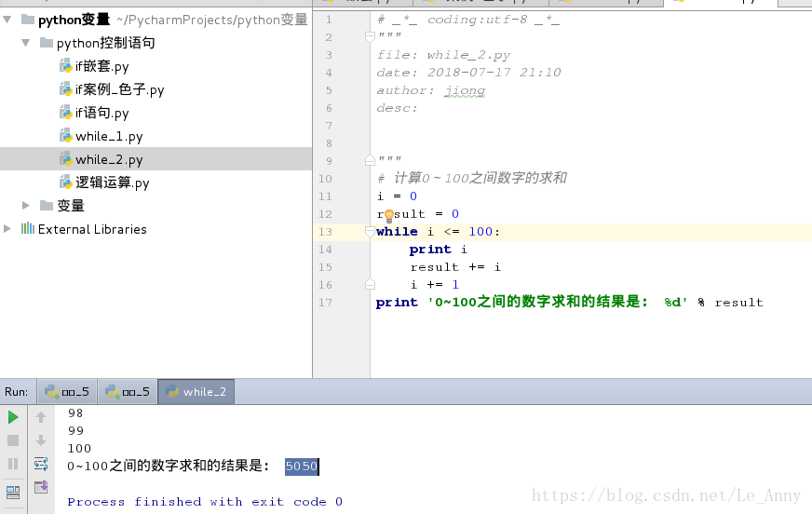Fold the docstring at line 2
Viewport: 812px width, 514px height.
click(370, 36)
